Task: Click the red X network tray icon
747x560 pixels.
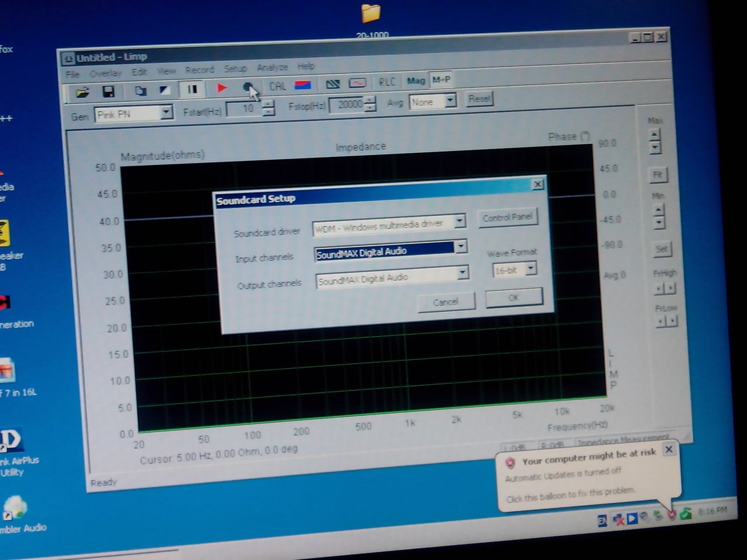Action: [618, 519]
